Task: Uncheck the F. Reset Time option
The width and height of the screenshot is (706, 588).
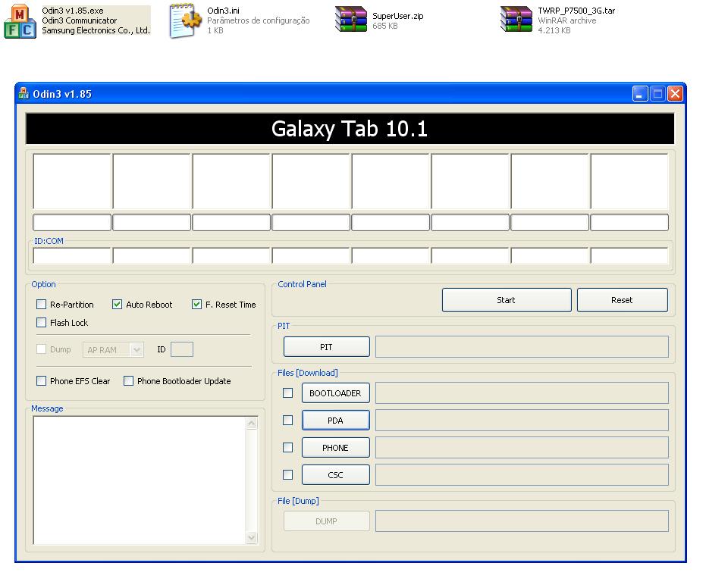Action: tap(196, 305)
